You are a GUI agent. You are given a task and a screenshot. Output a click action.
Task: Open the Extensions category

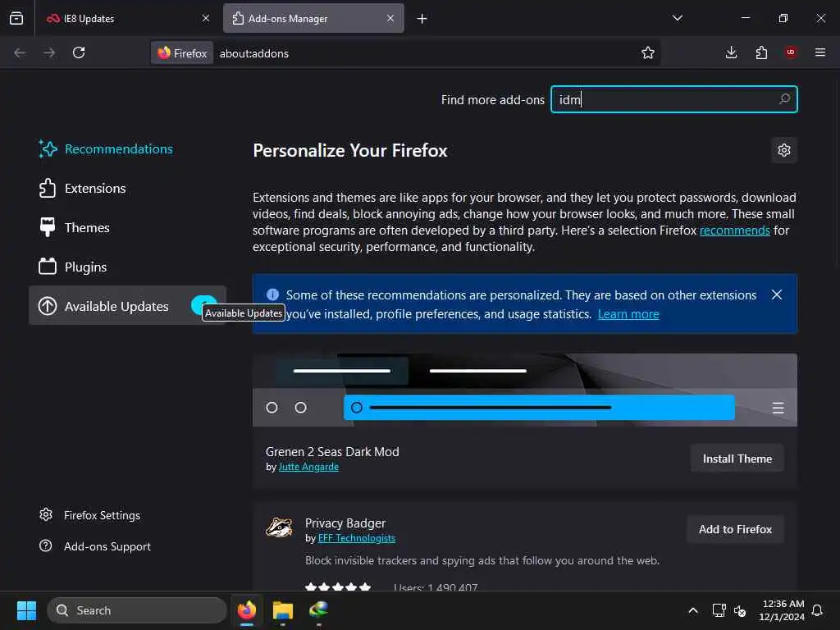(127, 189)
